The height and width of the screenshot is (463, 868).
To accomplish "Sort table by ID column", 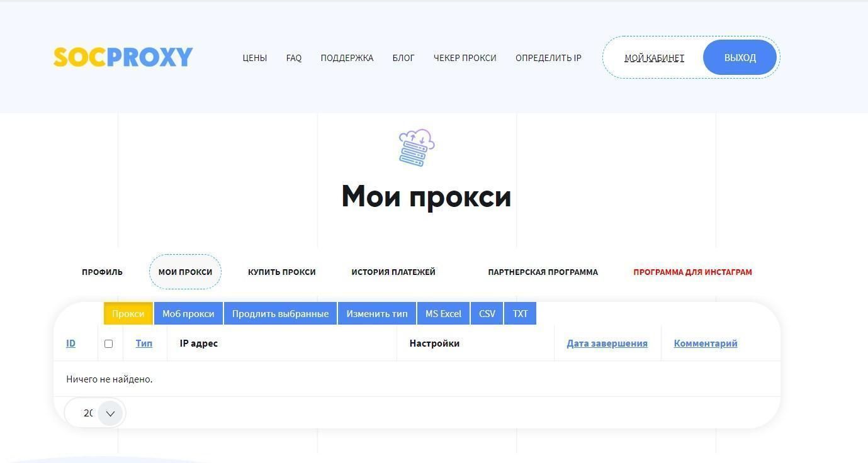I will tap(70, 343).
